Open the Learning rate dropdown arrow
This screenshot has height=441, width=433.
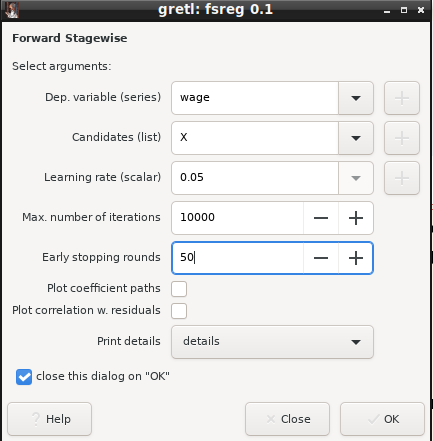click(x=356, y=178)
